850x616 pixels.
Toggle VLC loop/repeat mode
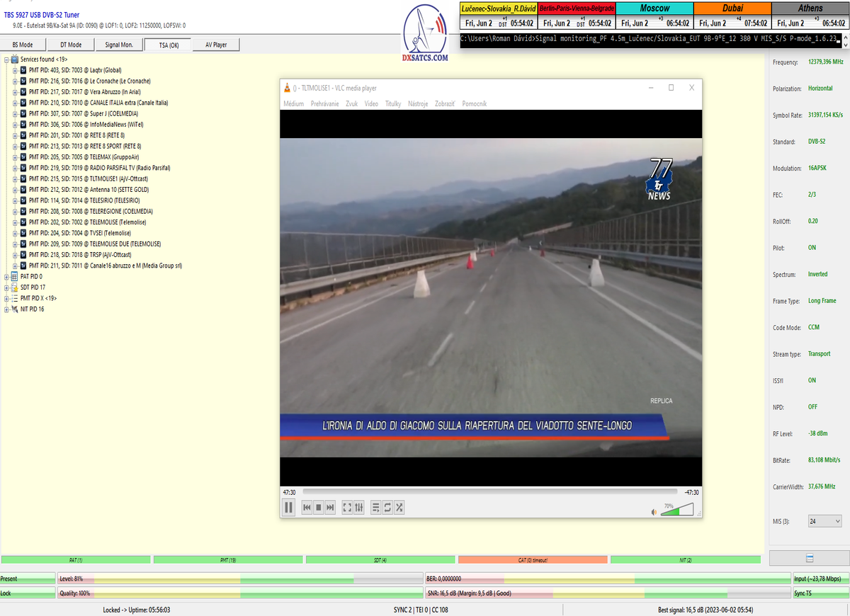[387, 507]
